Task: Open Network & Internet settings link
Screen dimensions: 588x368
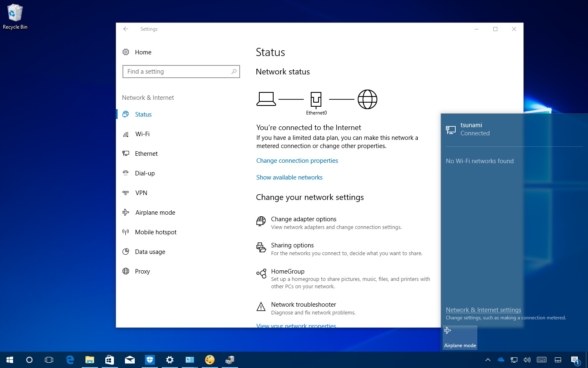Action: [483, 310]
